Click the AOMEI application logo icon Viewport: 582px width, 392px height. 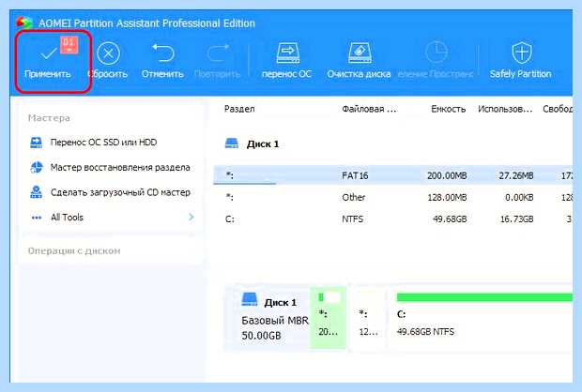(23, 23)
